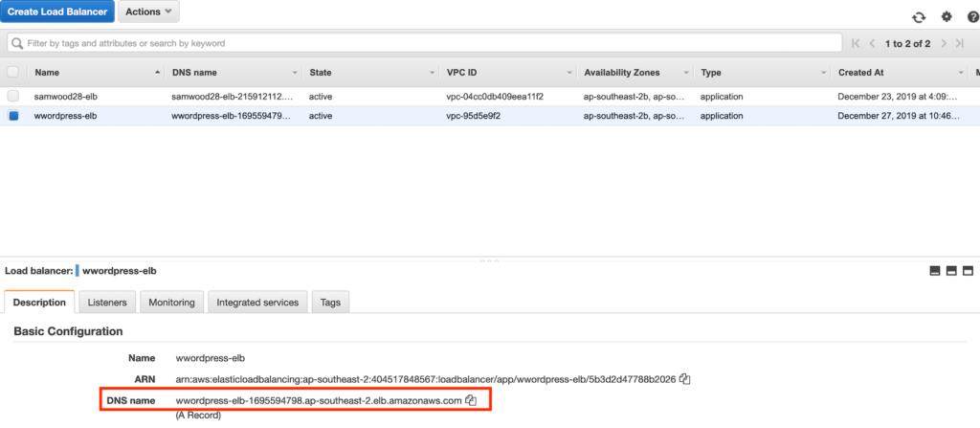Click wwordpress-elb-169559479 DNS name cell

(x=232, y=116)
